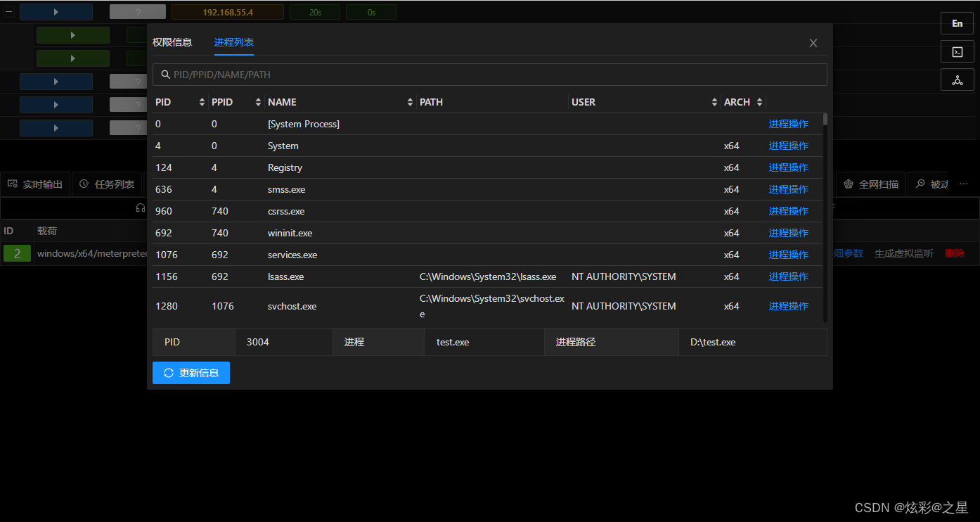Open the terminal console icon button
The width and height of the screenshot is (980, 522).
pyautogui.click(x=958, y=52)
